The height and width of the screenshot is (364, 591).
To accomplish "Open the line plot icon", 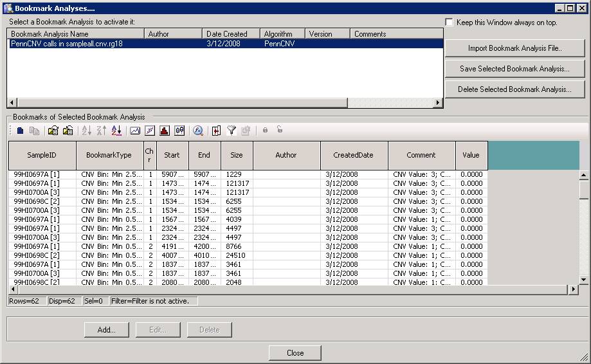I will [135, 131].
